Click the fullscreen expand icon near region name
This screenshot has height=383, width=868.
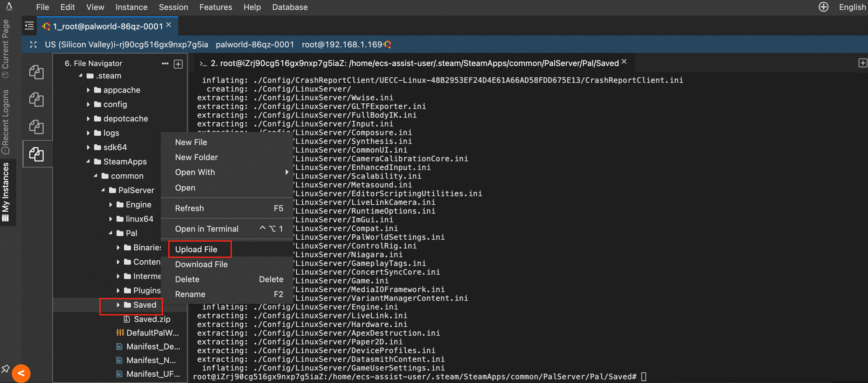[x=33, y=45]
